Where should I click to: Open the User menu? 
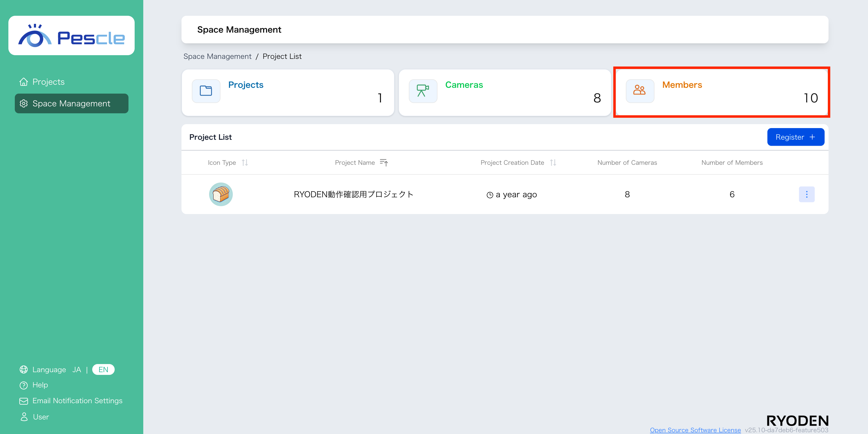[40, 417]
